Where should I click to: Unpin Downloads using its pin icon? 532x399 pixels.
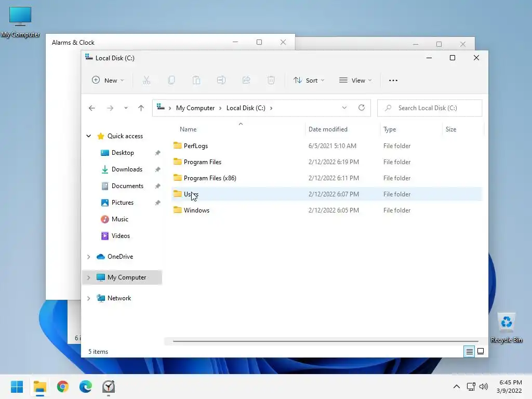(157, 169)
